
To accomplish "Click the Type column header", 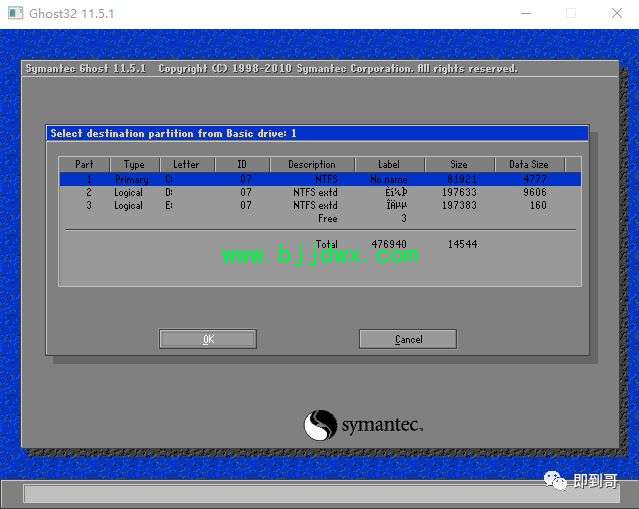I will click(134, 164).
